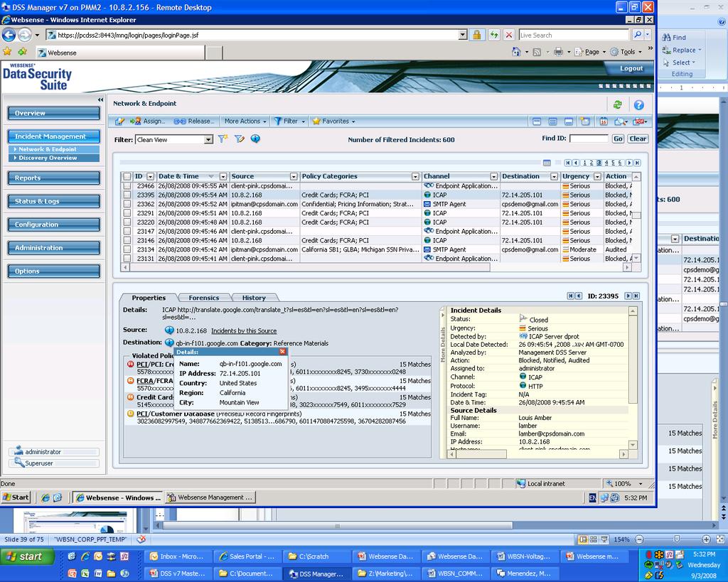Click the edit incident pencil icon
Image resolution: width=728 pixels, height=582 pixels.
point(119,121)
